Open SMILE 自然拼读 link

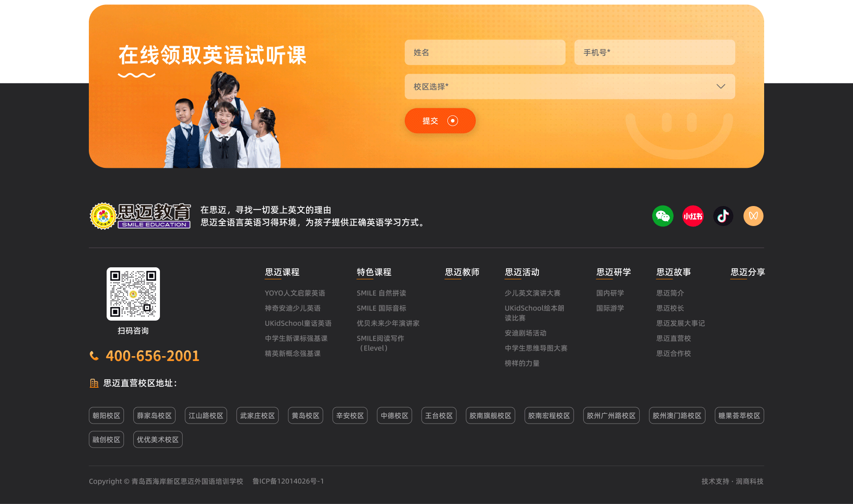(381, 293)
